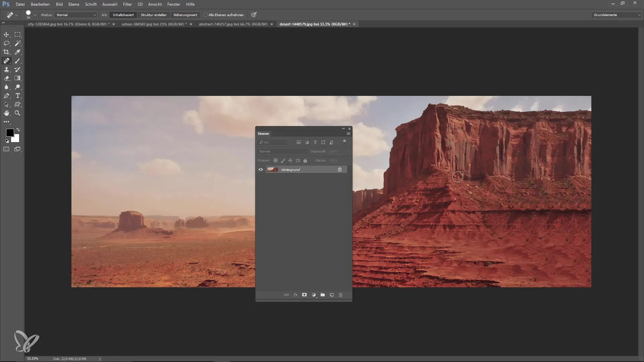Create new adjustment layer in Ebenen panel
Viewport: 644px width, 362px height.
click(x=314, y=295)
